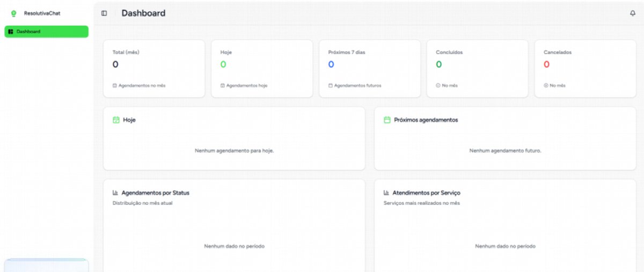The image size is (644, 272).
Task: Click the calendar icon beside Agendamentos no mês
Action: [115, 85]
